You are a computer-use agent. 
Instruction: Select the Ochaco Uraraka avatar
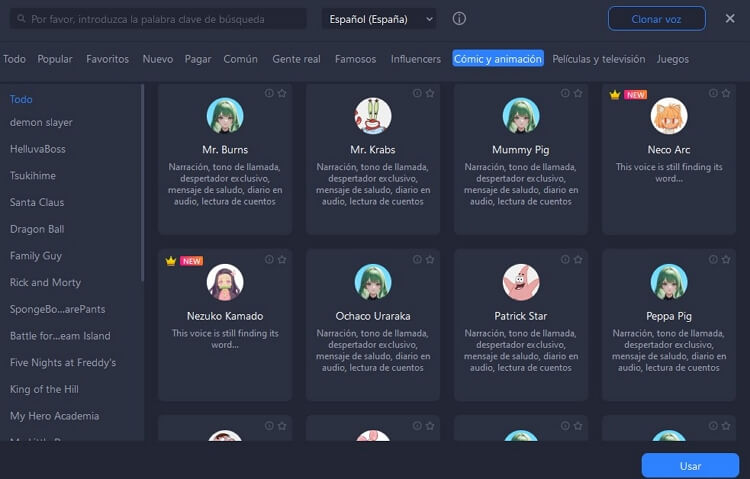click(373, 282)
